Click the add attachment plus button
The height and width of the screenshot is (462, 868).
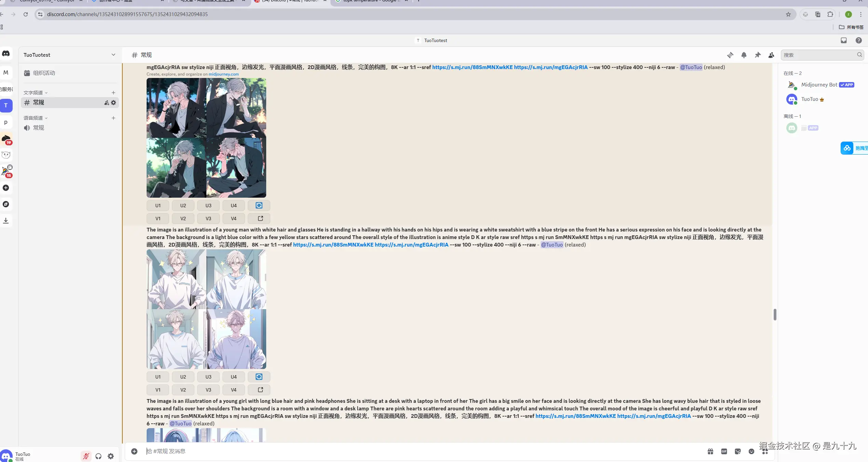click(x=134, y=451)
